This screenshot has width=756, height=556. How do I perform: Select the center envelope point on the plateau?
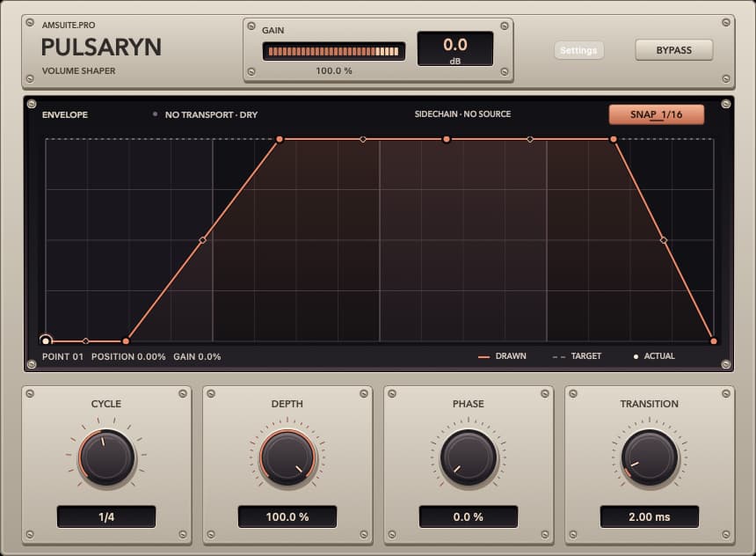[x=447, y=140]
